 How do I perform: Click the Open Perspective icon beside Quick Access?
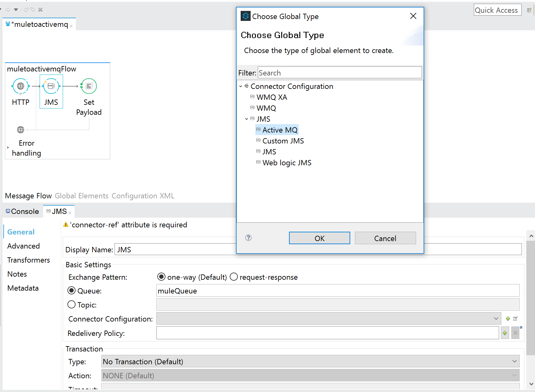coord(529,10)
